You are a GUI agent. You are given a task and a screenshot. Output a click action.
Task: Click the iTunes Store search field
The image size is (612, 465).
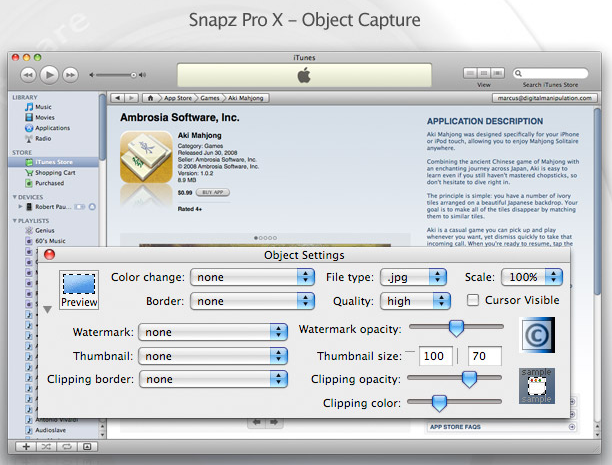pyautogui.click(x=550, y=73)
